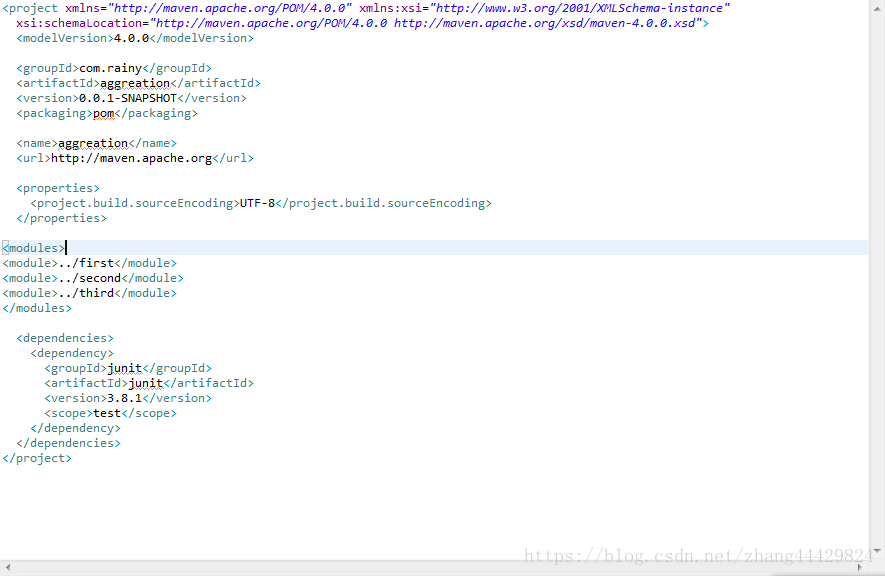
Task: Click the opening dependency tag
Action: click(x=72, y=353)
